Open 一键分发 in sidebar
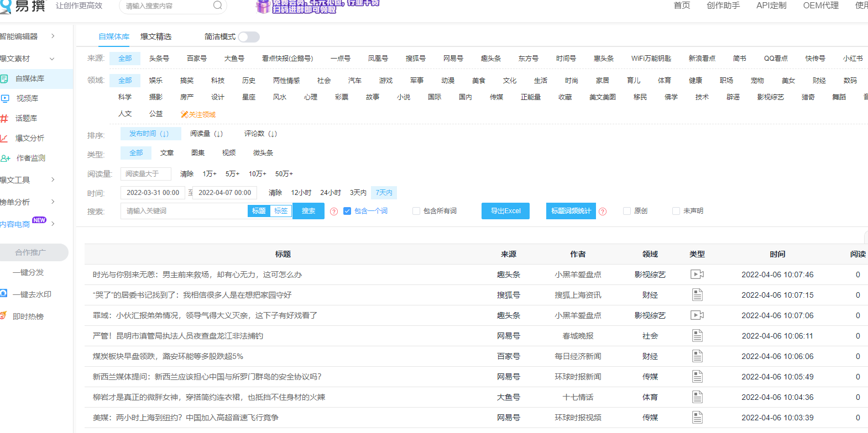This screenshot has width=868, height=433. (x=28, y=272)
